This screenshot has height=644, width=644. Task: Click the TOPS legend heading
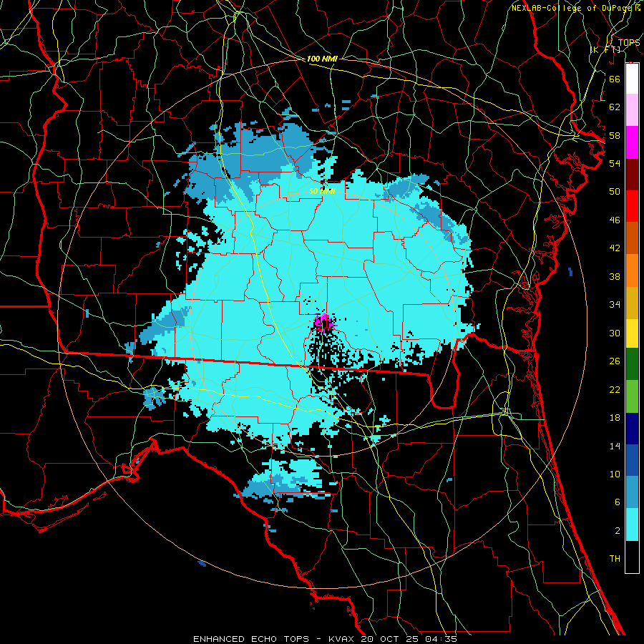pos(629,42)
